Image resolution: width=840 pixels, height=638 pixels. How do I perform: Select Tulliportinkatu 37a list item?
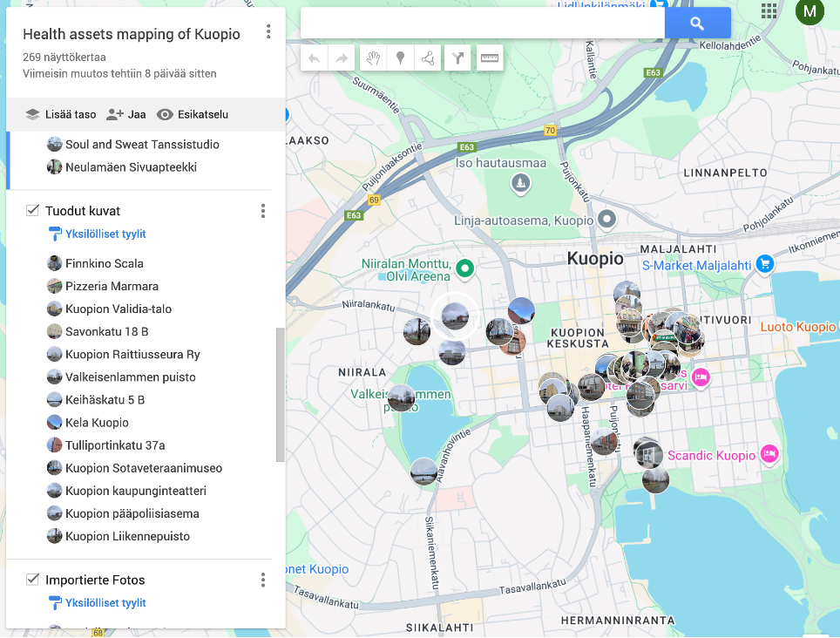tap(115, 445)
